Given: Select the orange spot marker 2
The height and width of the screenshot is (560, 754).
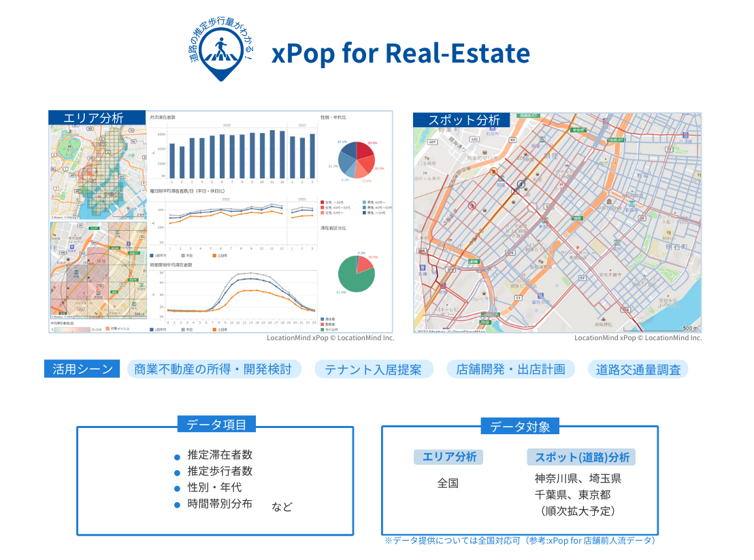Looking at the screenshot, I should tap(493, 171).
